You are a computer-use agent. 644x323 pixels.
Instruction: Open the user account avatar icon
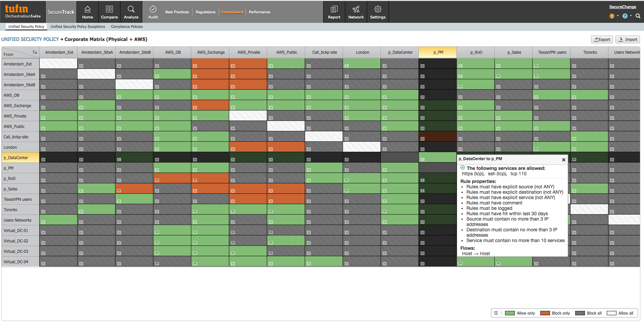tap(611, 16)
